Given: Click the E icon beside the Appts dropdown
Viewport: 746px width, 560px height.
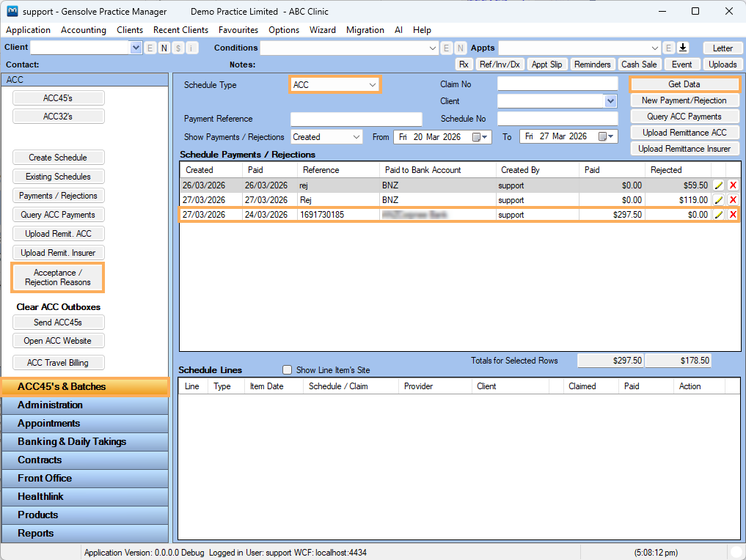Looking at the screenshot, I should tap(668, 48).
